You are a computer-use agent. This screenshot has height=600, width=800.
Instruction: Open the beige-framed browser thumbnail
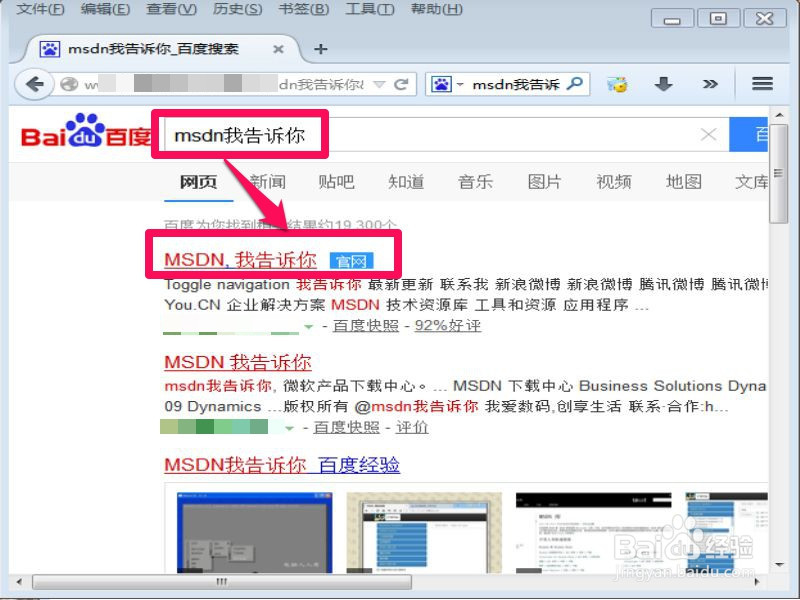click(x=424, y=532)
